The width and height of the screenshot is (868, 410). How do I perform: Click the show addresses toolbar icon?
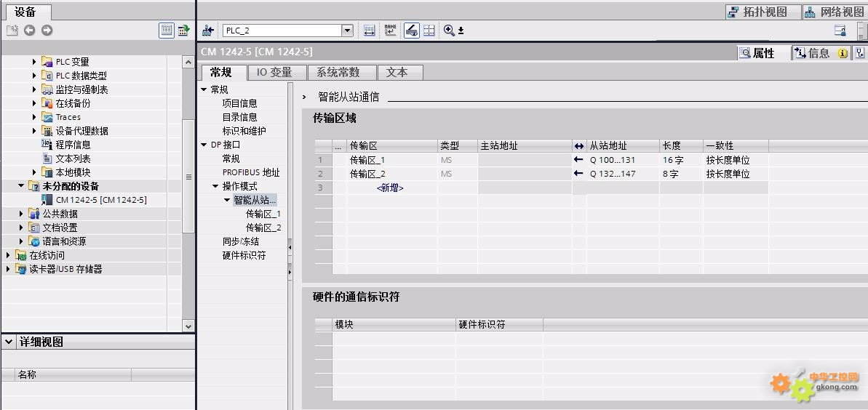[369, 31]
